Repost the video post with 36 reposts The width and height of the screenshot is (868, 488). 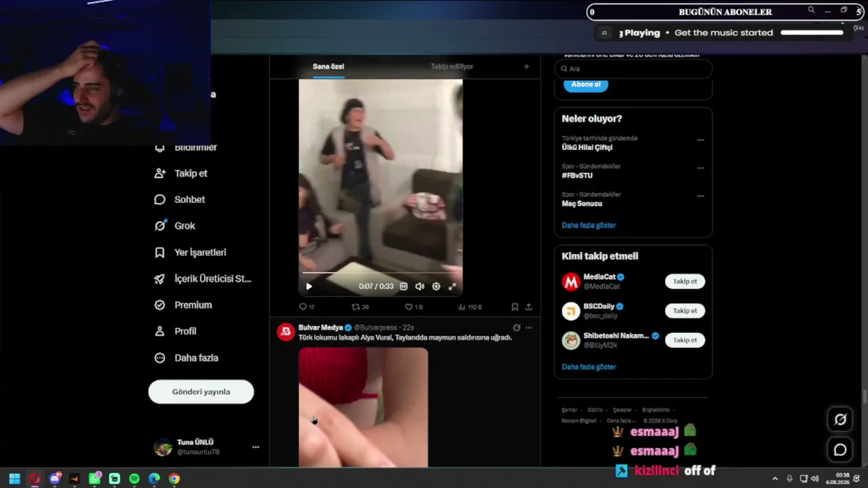point(360,307)
